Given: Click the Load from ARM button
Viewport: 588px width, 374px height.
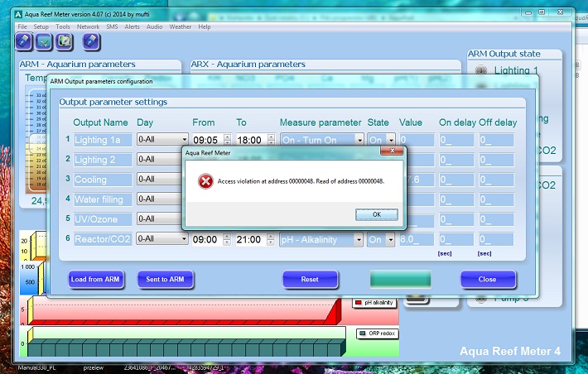Looking at the screenshot, I should click(96, 280).
